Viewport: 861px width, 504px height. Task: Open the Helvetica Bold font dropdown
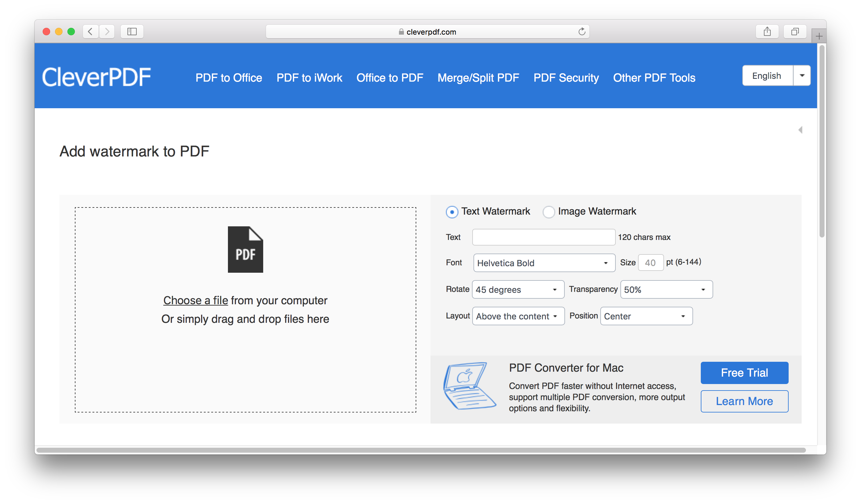click(x=544, y=263)
